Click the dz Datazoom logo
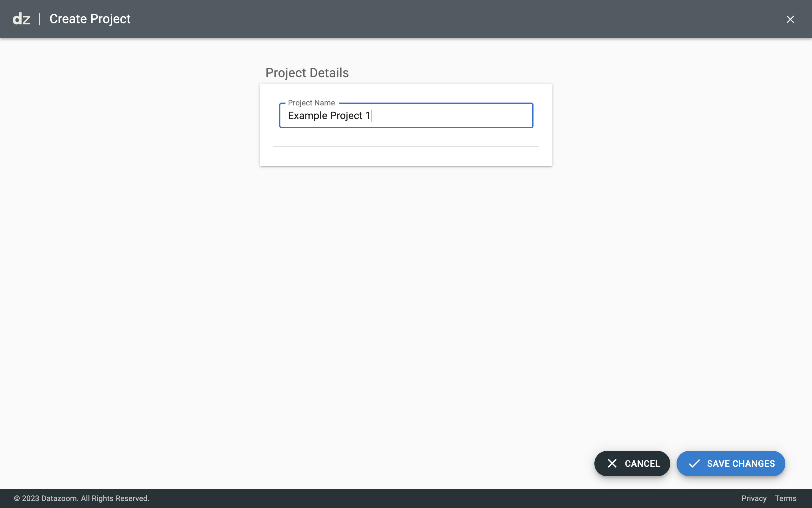This screenshot has width=812, height=508. tap(21, 19)
